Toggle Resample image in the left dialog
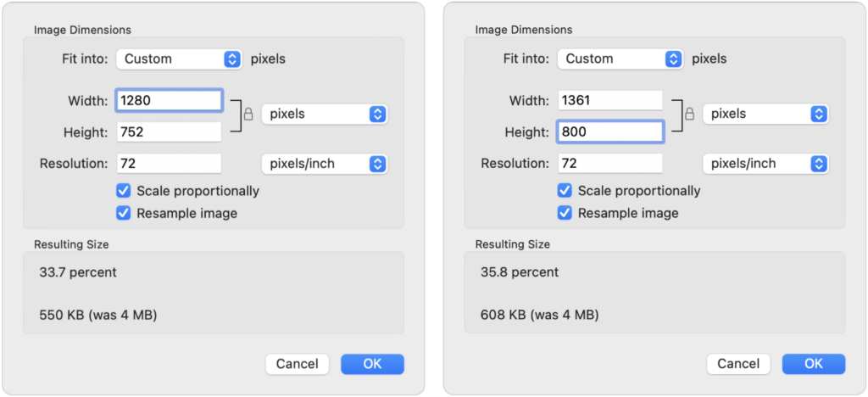 (124, 213)
